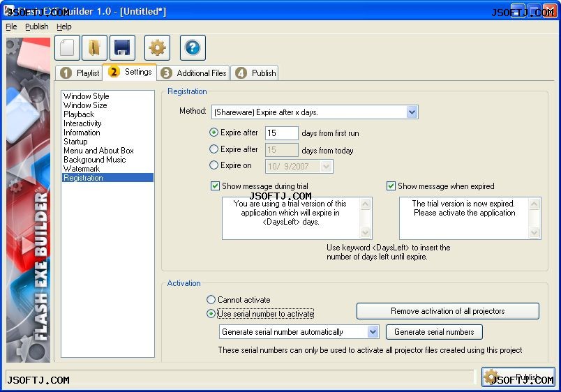Click the days from first run field
This screenshot has height=392, width=561.
click(x=282, y=133)
